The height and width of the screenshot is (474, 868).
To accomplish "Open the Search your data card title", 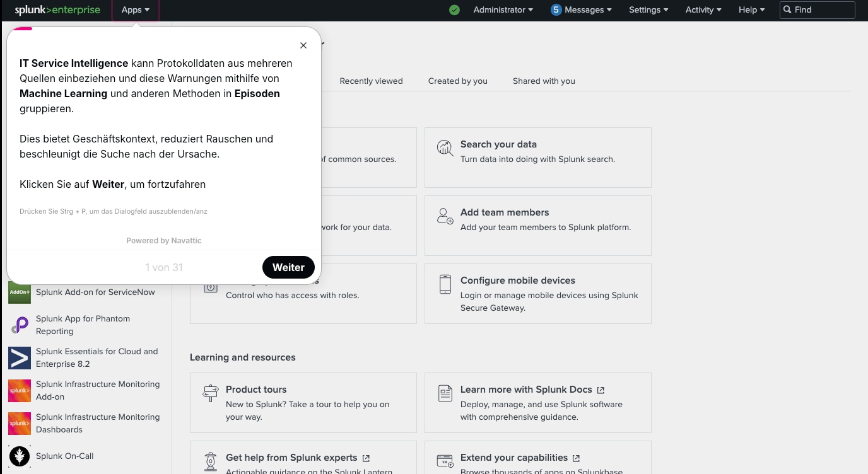I will (498, 144).
